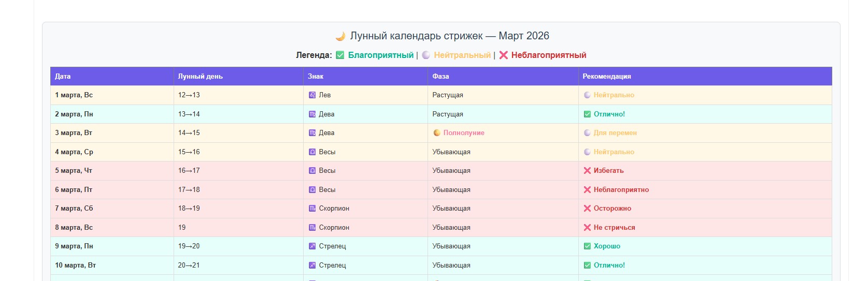Select the Scorpio icon in the 7 марта row
The image size is (868, 281).
[312, 209]
